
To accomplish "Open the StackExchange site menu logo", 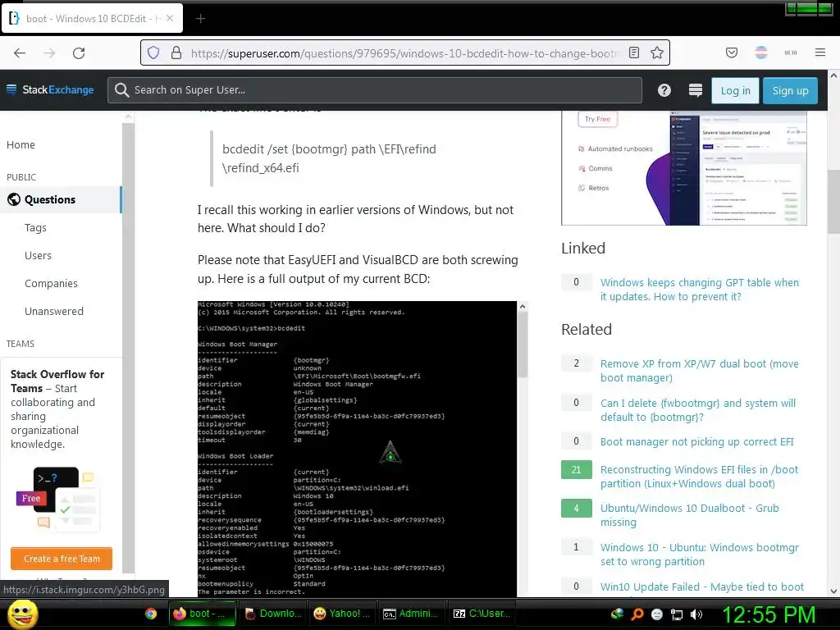I will [x=50, y=89].
